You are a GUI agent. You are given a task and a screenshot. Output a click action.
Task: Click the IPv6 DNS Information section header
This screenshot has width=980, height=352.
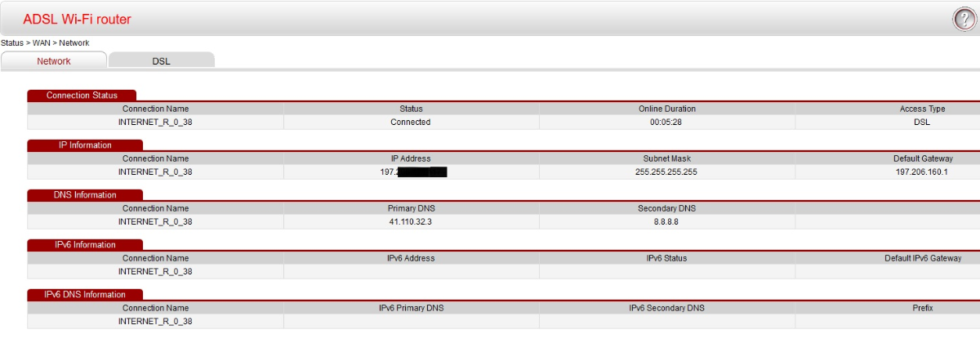[85, 295]
